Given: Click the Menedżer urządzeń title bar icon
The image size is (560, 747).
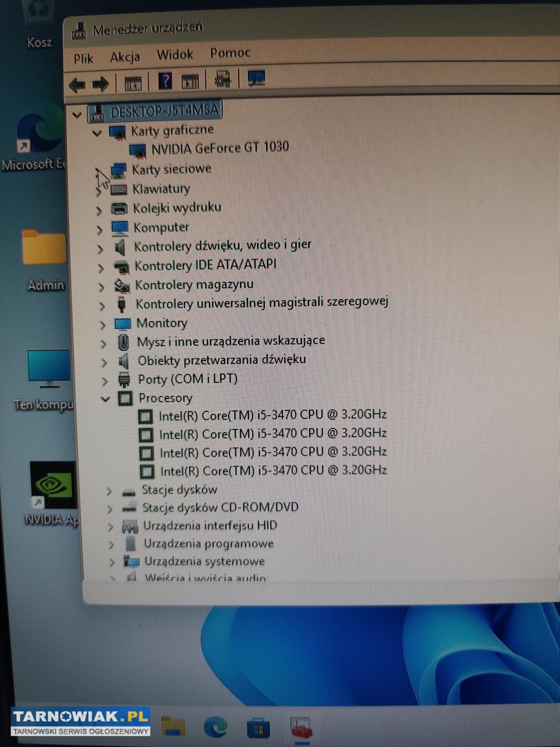Looking at the screenshot, I should coord(79,32).
